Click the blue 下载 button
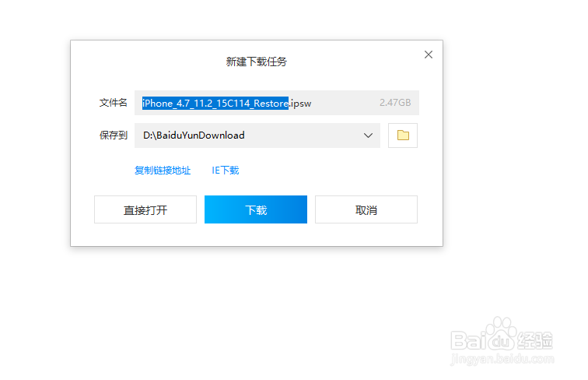 [x=256, y=209]
